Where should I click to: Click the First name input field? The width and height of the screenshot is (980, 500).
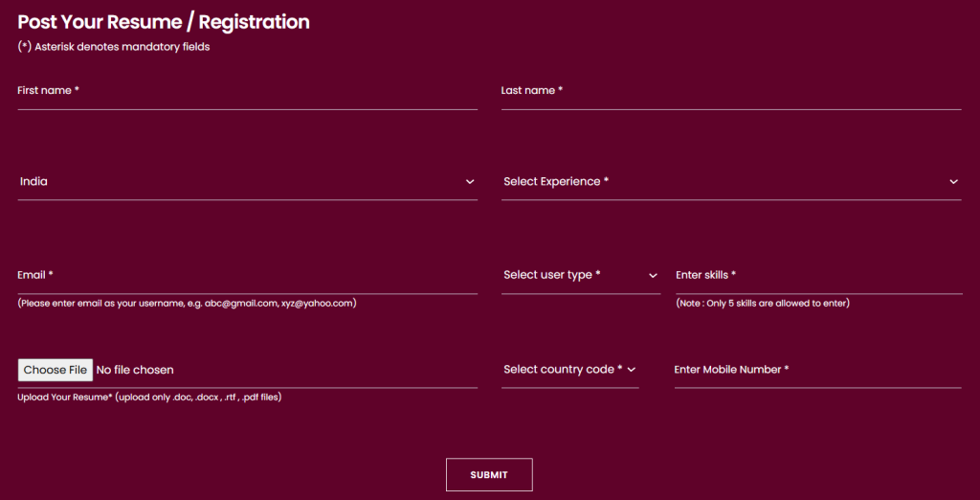[247, 92]
